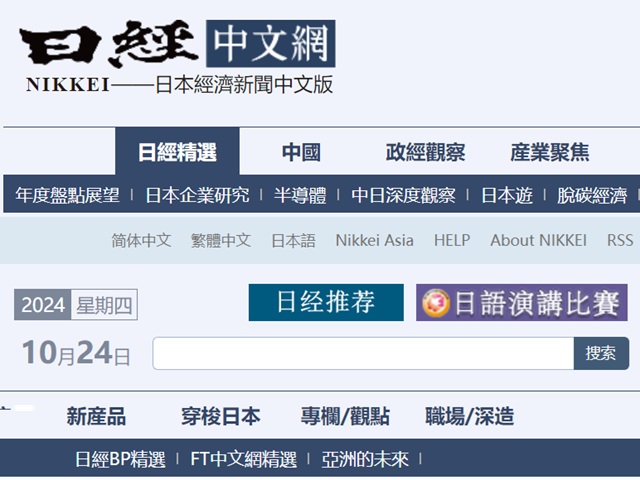The image size is (640, 480).
Task: Open the 中國 tab
Action: tap(301, 152)
